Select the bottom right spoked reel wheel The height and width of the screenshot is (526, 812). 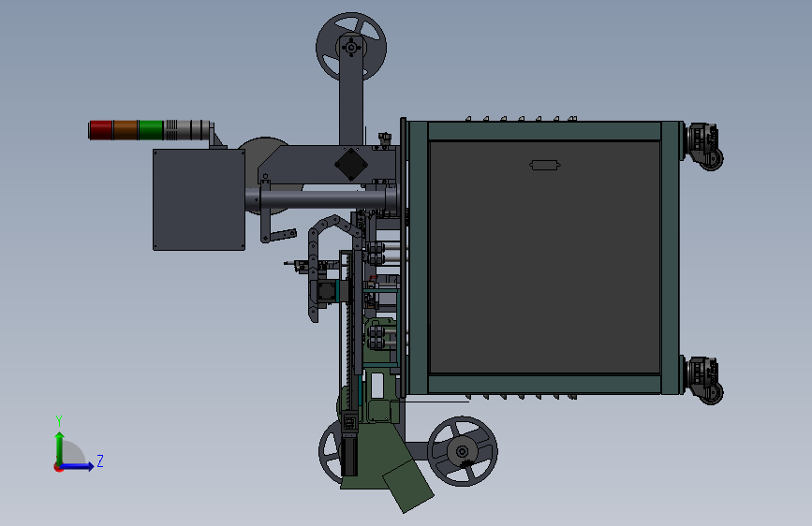pos(463,451)
